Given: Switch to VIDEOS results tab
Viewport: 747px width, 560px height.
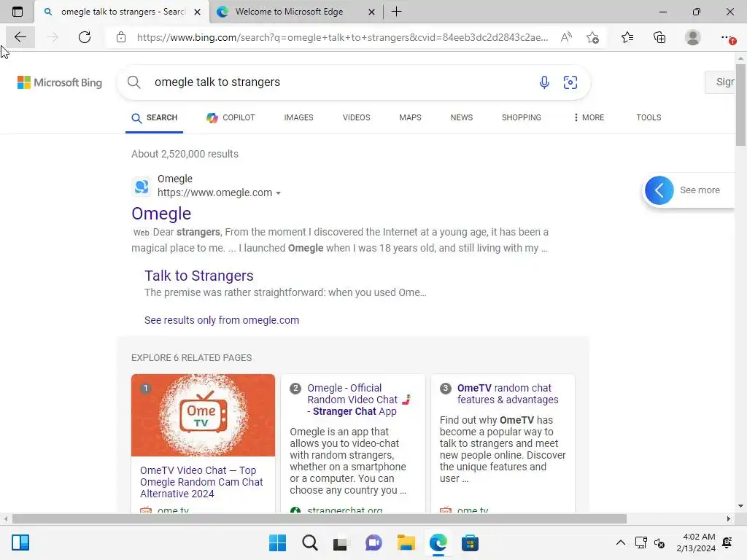Looking at the screenshot, I should (356, 117).
